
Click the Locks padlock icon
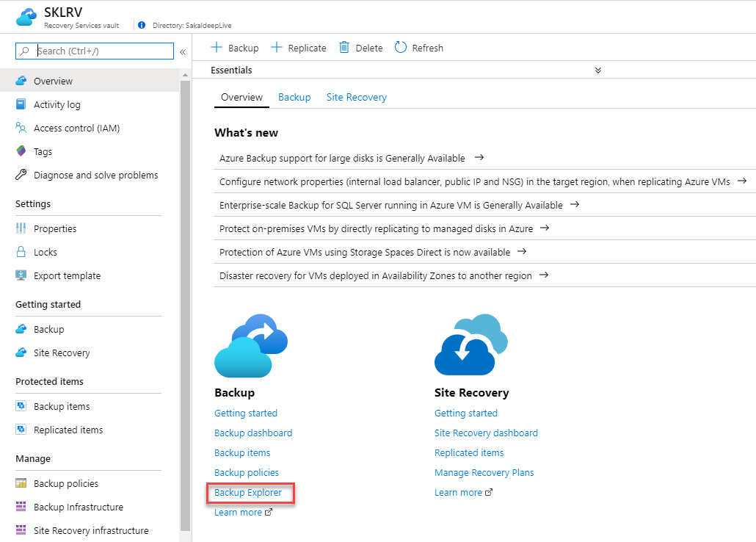(21, 252)
